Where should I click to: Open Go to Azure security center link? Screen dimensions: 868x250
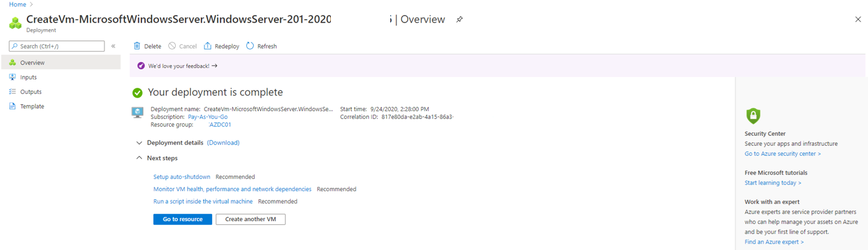coord(782,154)
